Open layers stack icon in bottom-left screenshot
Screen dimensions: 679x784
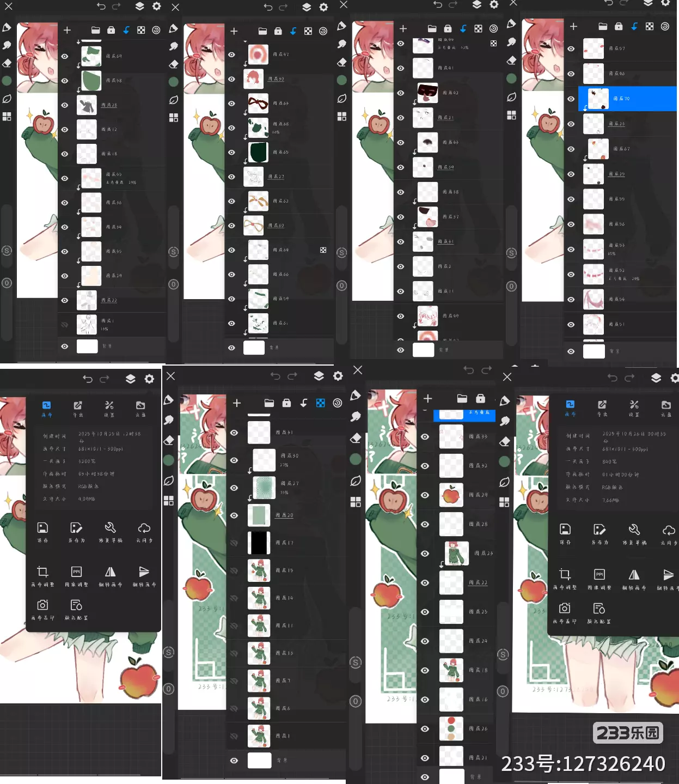click(130, 379)
